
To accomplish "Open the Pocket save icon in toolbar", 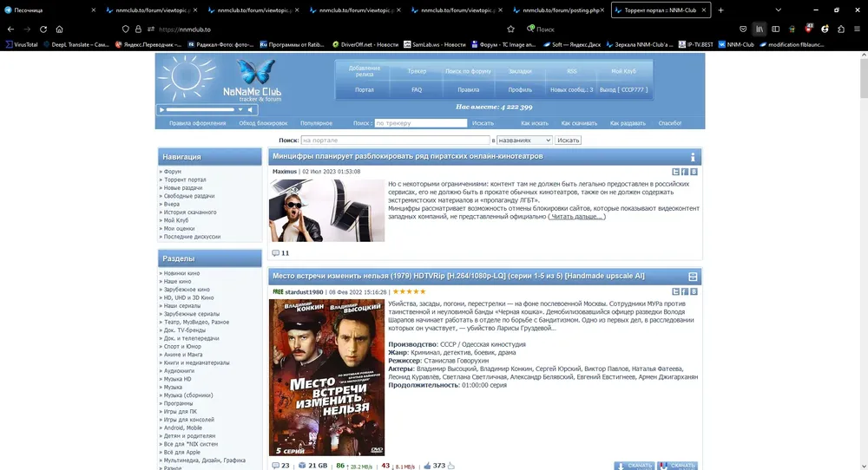I will [743, 29].
